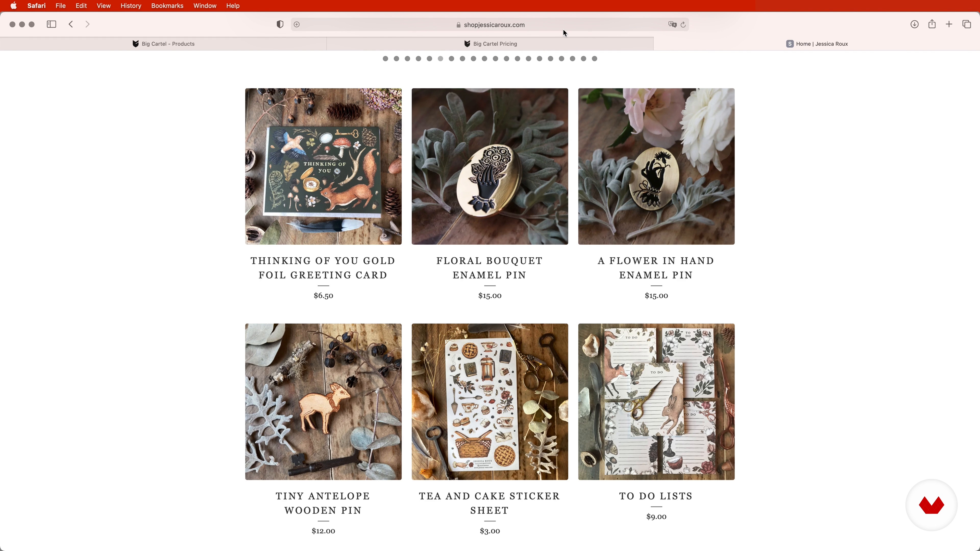Open the History menu

tap(131, 6)
